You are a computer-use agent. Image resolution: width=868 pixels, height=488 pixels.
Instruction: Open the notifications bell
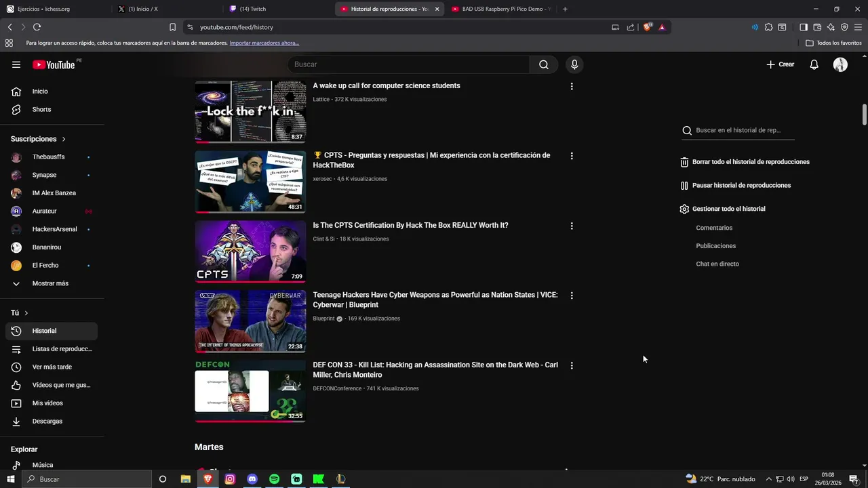click(814, 64)
